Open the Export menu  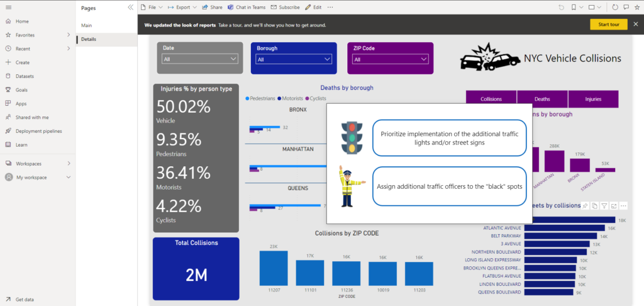[182, 8]
